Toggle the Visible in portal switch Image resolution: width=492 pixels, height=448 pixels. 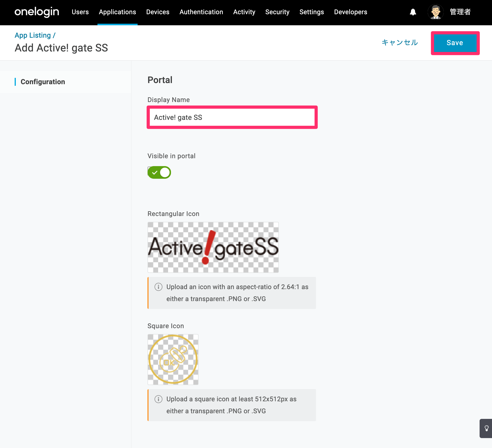tap(159, 172)
